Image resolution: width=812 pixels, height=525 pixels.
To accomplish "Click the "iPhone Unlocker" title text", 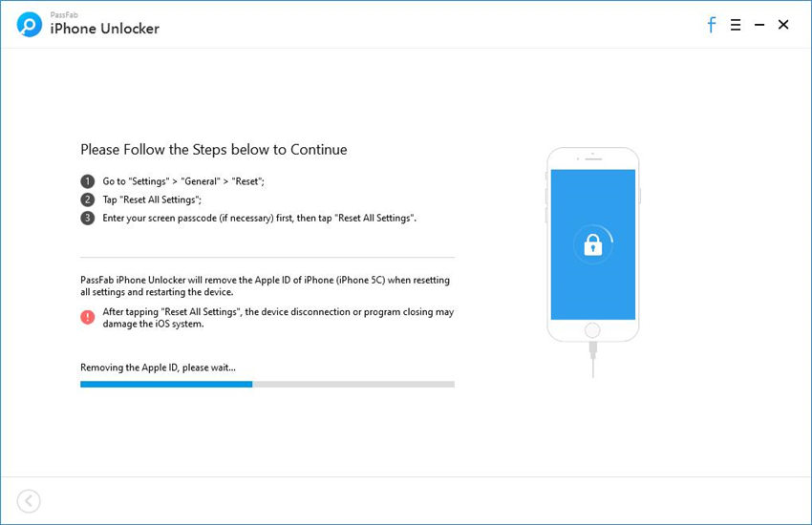I will point(105,29).
